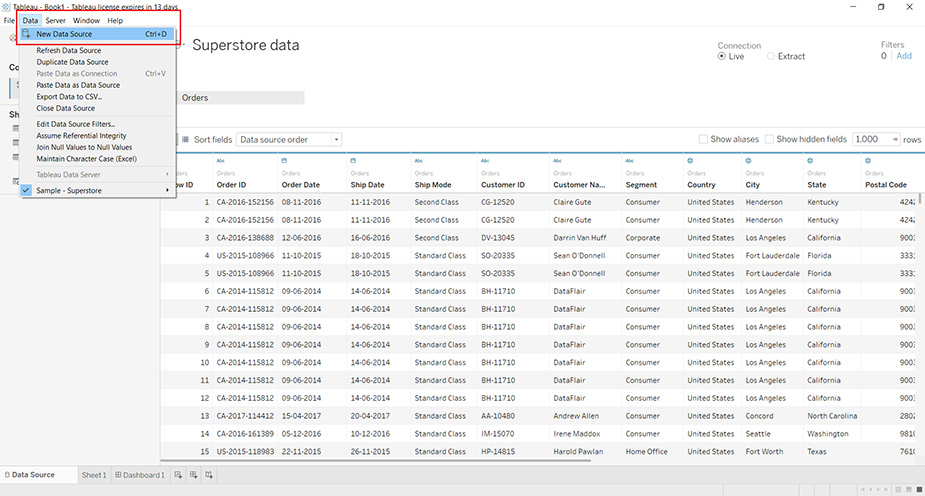The width and height of the screenshot is (925, 496).
Task: Click the Customer ID Abc type icon
Action: click(x=485, y=160)
